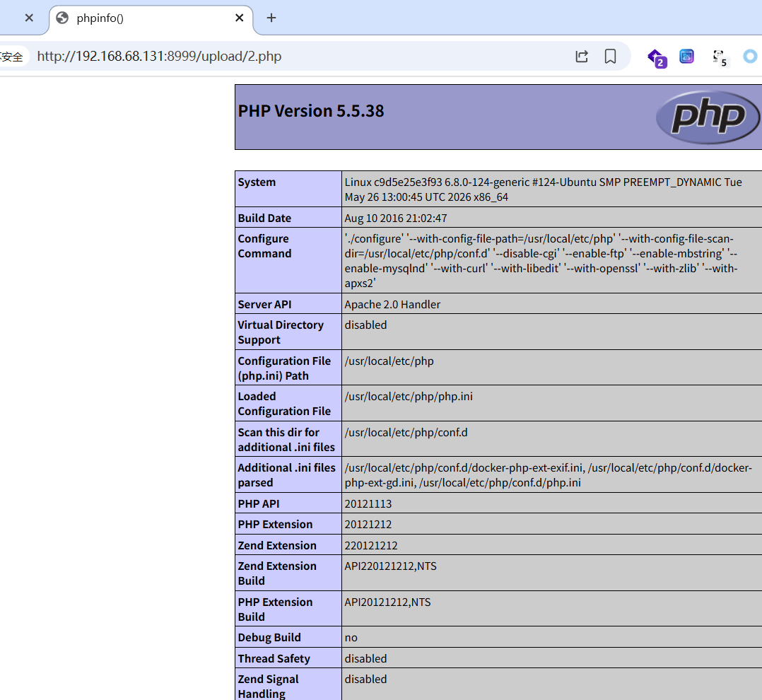Click the Linux c9d5e25e3f93 system value
The width and height of the screenshot is (762, 700).
point(544,189)
